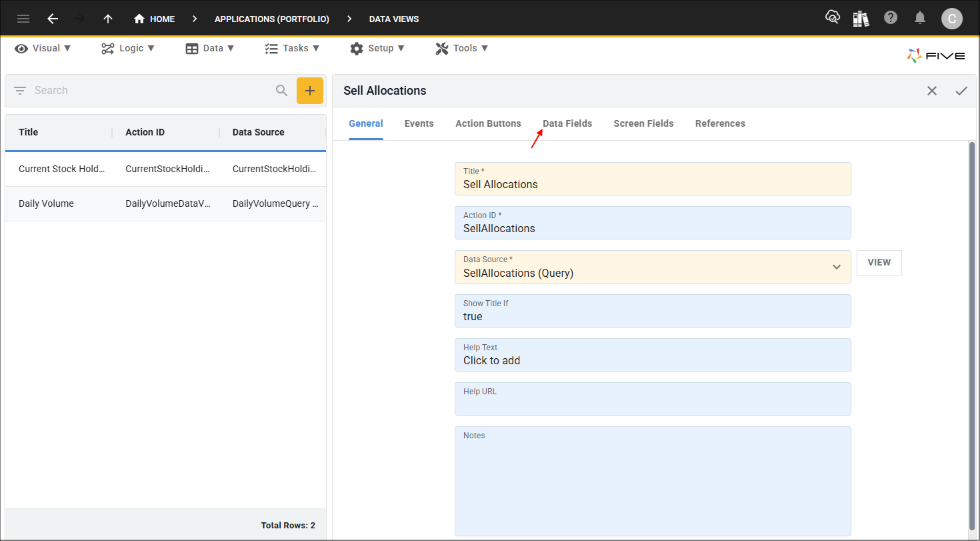Save the form with the checkmark icon
The width and height of the screenshot is (980, 541).
[x=961, y=91]
